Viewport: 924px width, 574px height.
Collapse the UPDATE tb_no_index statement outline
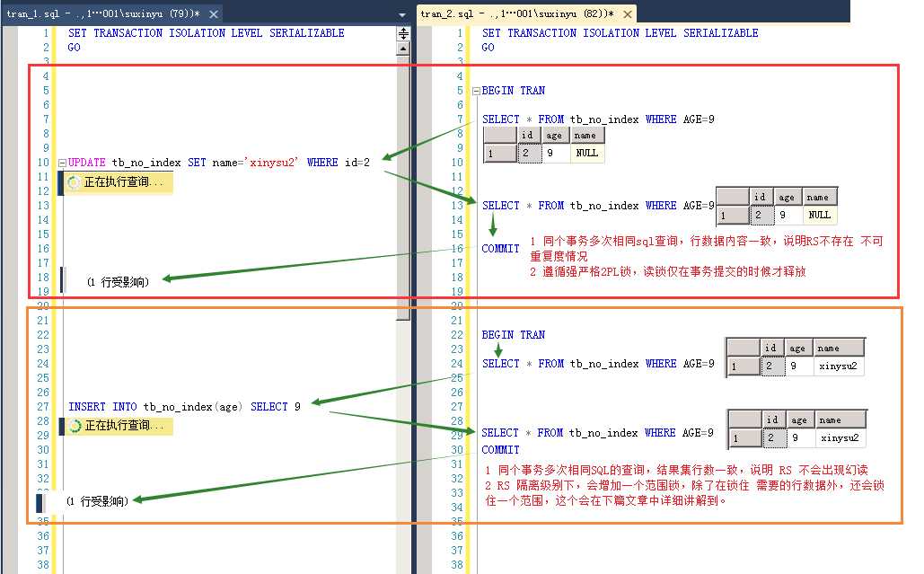click(x=62, y=163)
